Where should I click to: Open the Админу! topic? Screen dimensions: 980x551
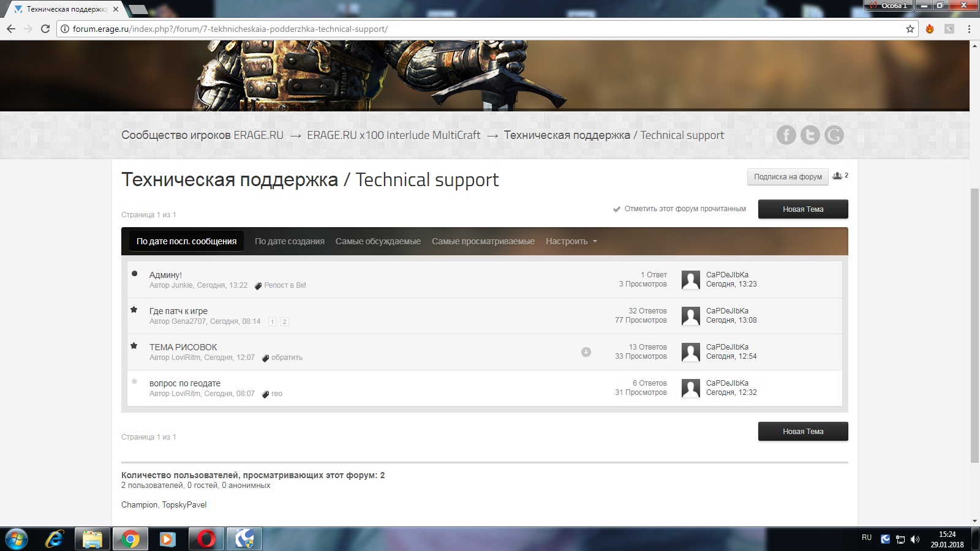click(x=165, y=275)
